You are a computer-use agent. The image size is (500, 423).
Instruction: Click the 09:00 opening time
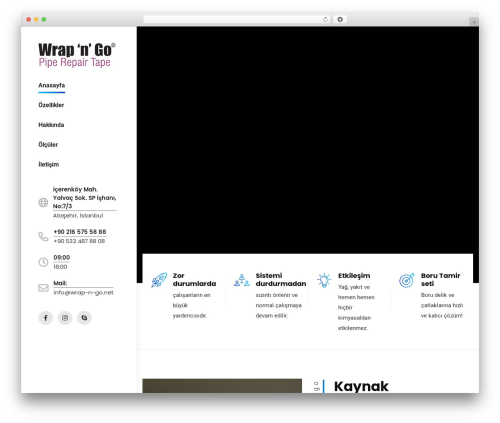62,257
